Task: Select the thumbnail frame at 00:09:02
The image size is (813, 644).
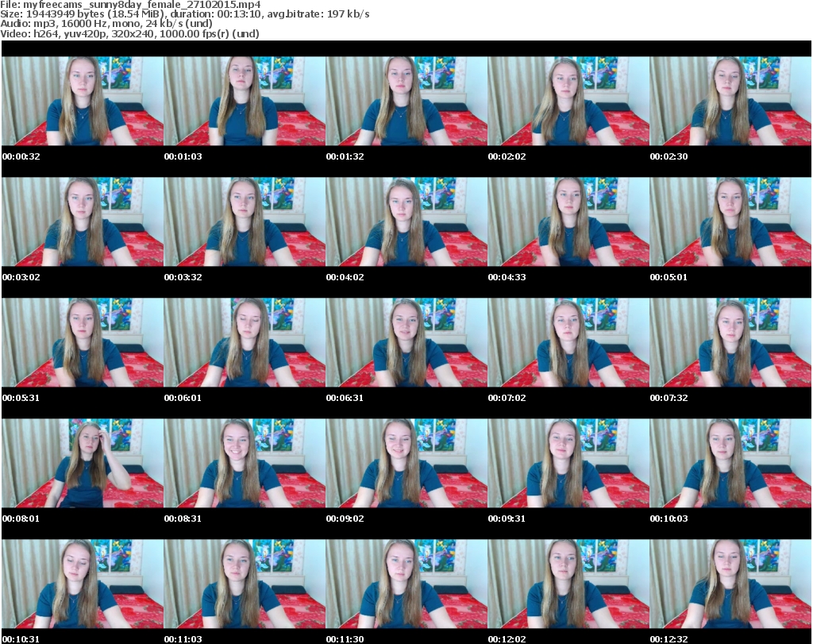Action: pyautogui.click(x=406, y=463)
